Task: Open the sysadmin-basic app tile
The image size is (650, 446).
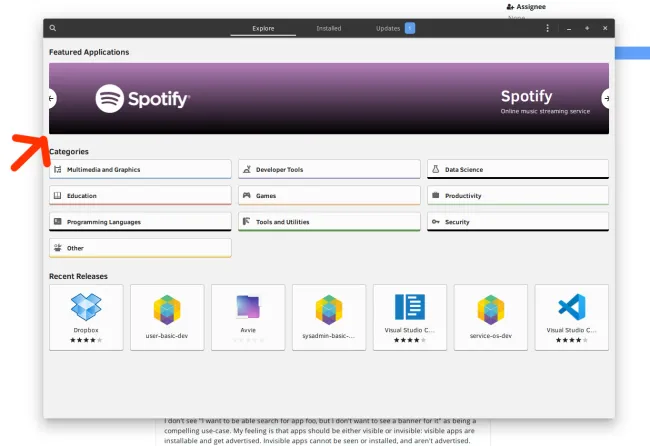Action: point(329,317)
